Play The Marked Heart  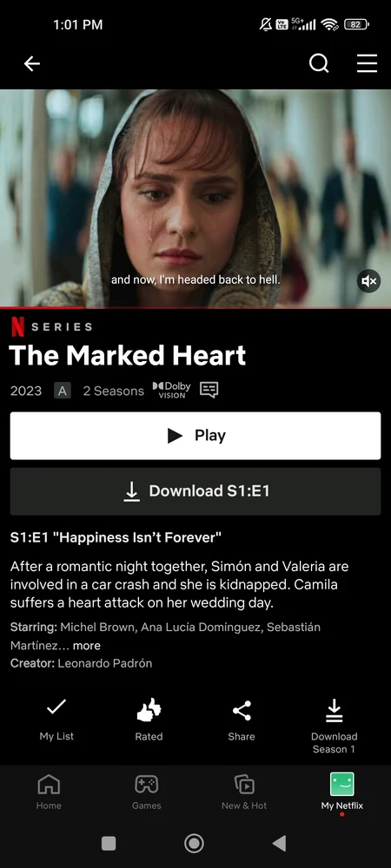pos(195,436)
